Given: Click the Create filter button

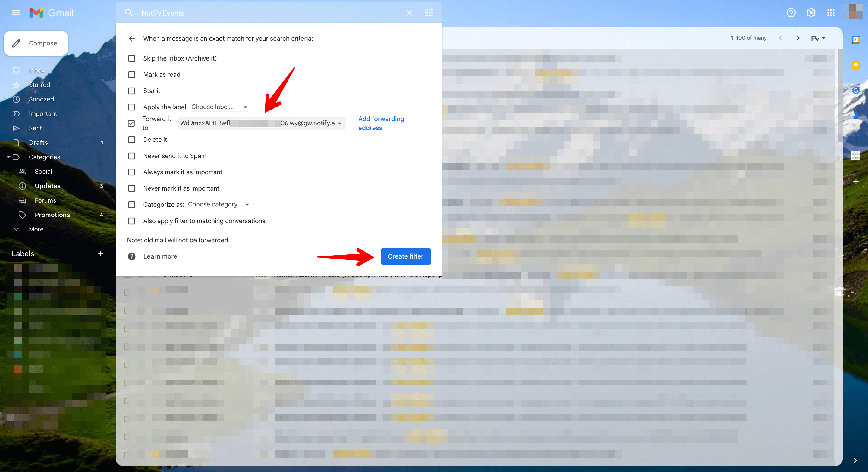Looking at the screenshot, I should tap(405, 256).
